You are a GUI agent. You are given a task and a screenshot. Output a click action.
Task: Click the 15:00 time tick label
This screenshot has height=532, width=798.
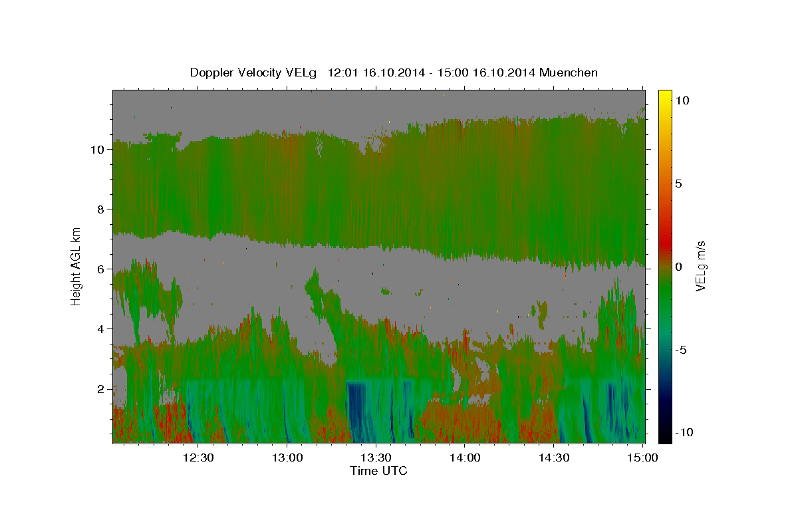[642, 458]
